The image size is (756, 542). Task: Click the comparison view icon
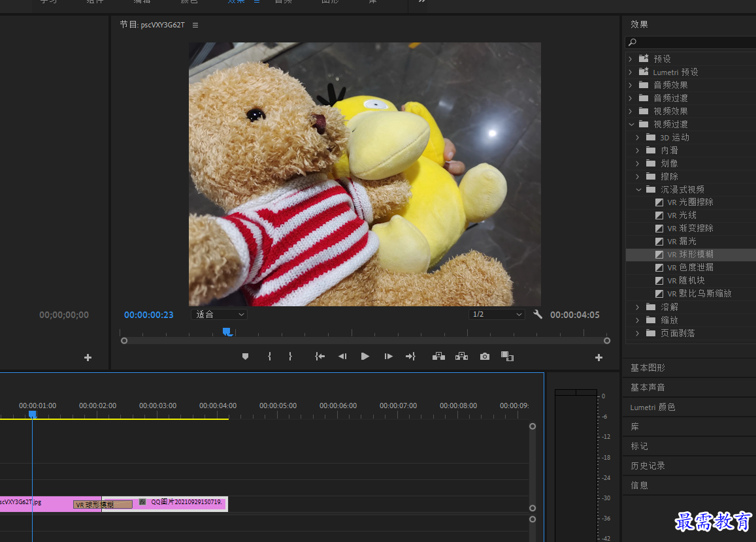(x=507, y=357)
